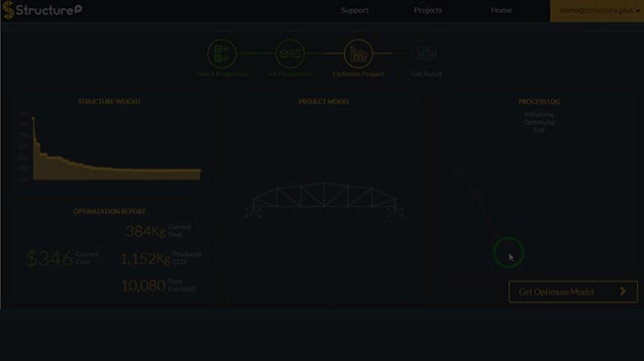
Task: Click the 384Kg current steel value
Action: point(146,231)
